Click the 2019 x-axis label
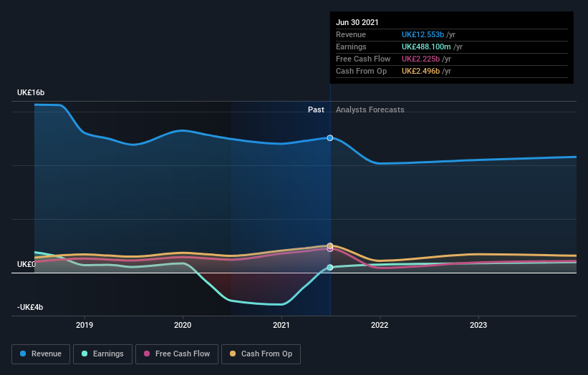The image size is (588, 375). [85, 325]
